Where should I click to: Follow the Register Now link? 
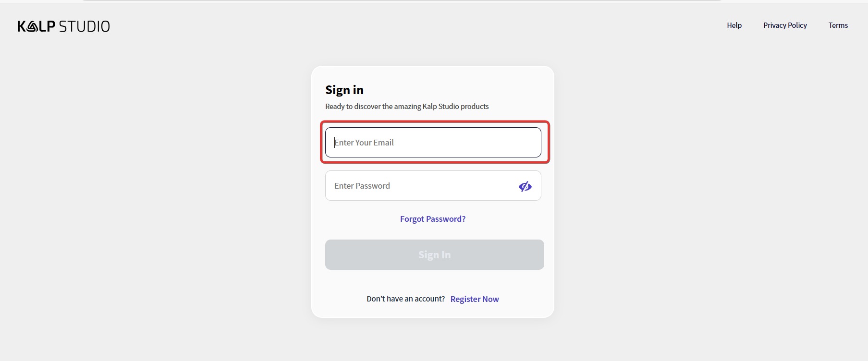[475, 299]
